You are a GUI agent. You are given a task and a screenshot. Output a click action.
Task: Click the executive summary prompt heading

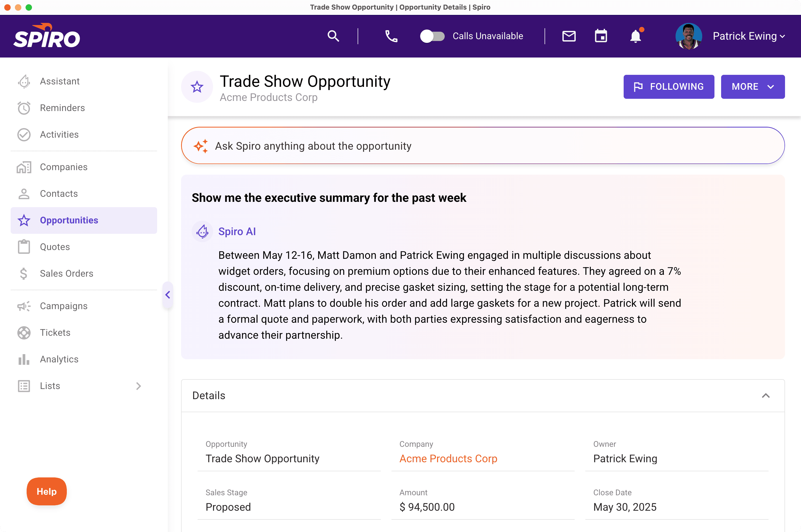pos(329,198)
